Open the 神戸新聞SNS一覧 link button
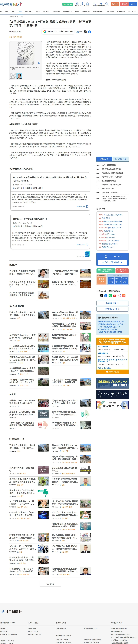This screenshot has width=138, height=644. [112, 309]
